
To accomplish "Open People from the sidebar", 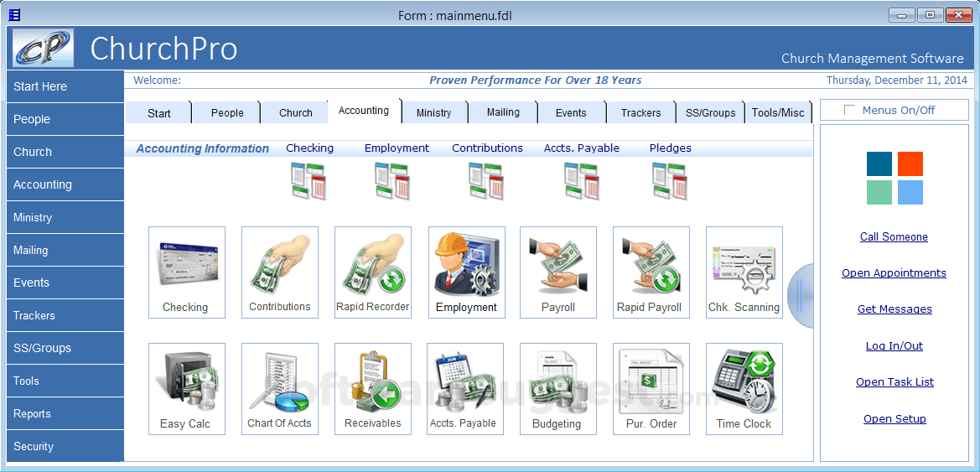I will [x=65, y=119].
